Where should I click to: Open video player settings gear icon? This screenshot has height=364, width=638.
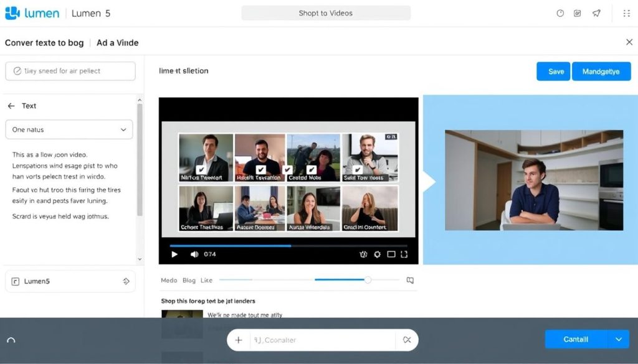click(377, 254)
